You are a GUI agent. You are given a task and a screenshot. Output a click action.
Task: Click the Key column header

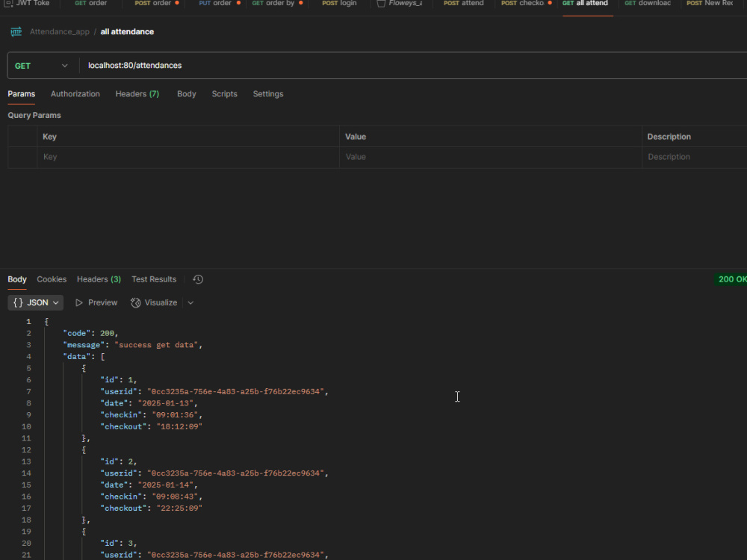pyautogui.click(x=49, y=137)
